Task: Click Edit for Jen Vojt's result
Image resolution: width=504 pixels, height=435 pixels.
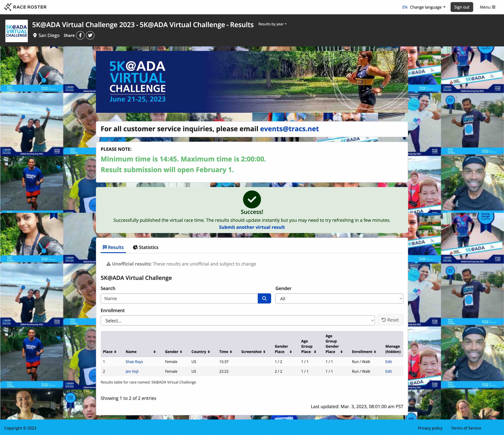Action: (388, 372)
